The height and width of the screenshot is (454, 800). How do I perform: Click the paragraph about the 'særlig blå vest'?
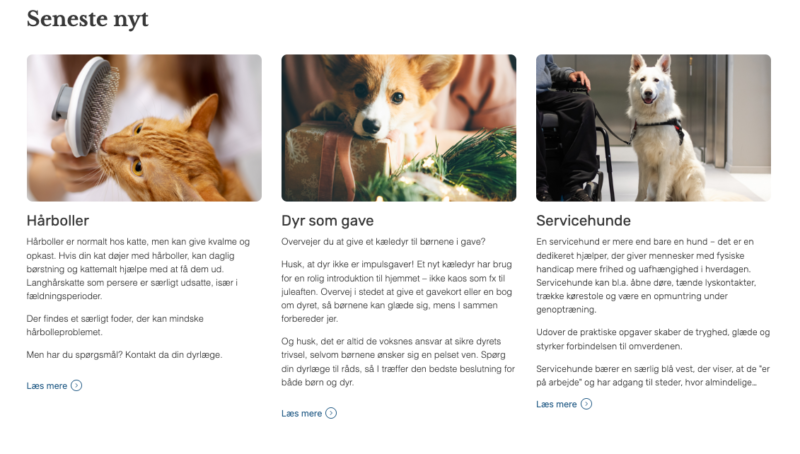[x=653, y=375]
